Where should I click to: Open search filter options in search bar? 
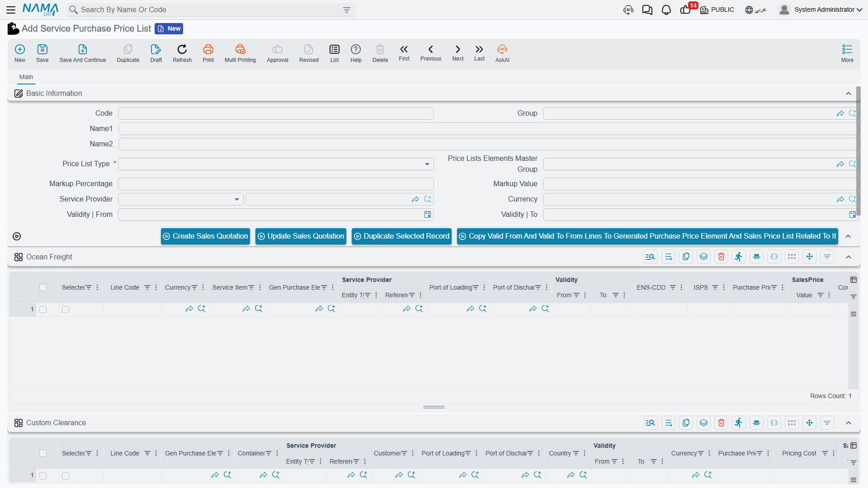click(347, 10)
